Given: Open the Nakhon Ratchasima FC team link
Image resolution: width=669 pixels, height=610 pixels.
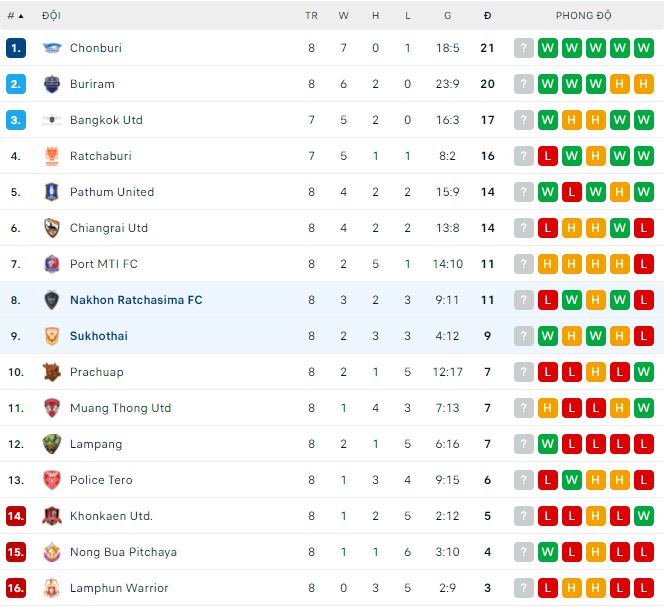Looking at the screenshot, I should coord(136,300).
